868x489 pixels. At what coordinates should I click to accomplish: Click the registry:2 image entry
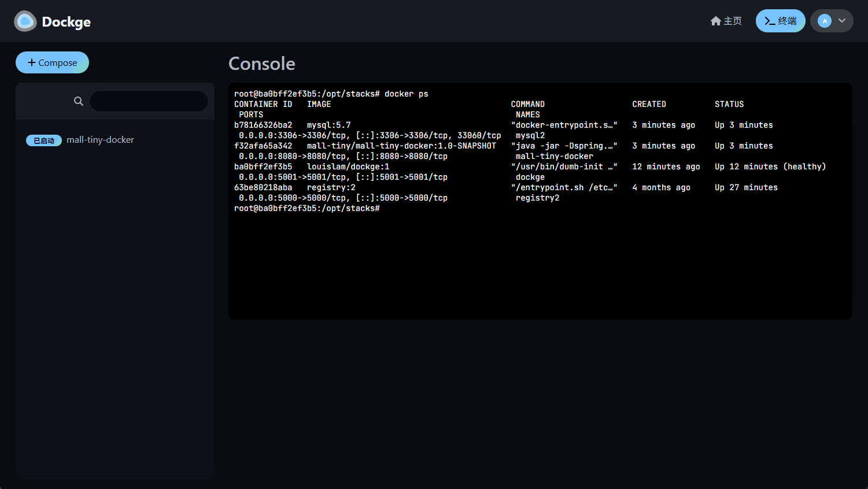331,188
